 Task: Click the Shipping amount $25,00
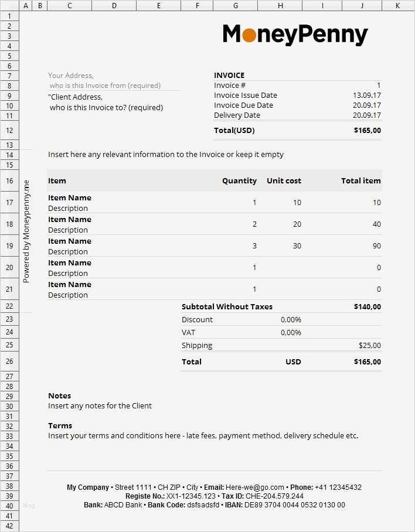369,346
